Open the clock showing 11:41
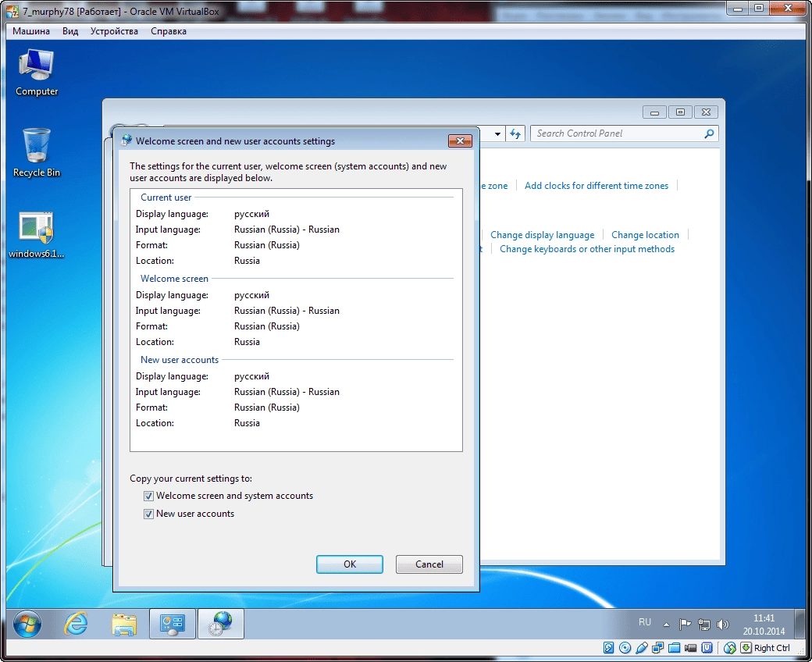 tap(764, 625)
